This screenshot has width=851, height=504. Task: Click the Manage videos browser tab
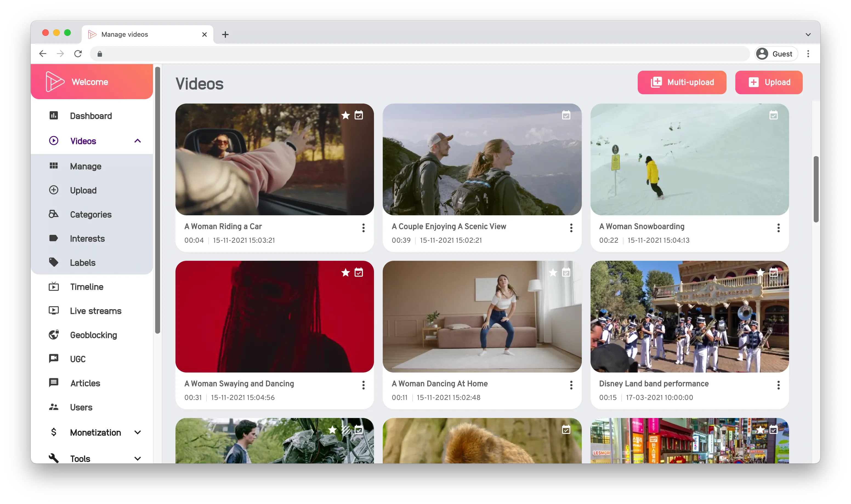147,34
